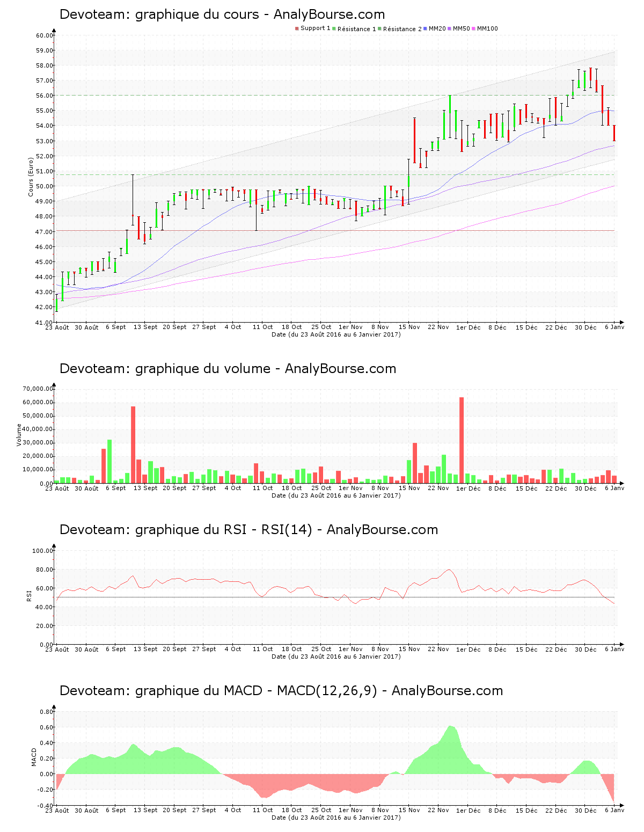Click '1er Déc' date on the RSI chart axis

[x=469, y=649]
